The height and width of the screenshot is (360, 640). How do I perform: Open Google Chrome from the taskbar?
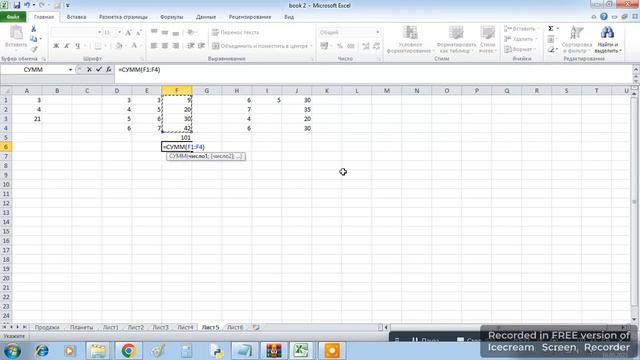pos(128,351)
